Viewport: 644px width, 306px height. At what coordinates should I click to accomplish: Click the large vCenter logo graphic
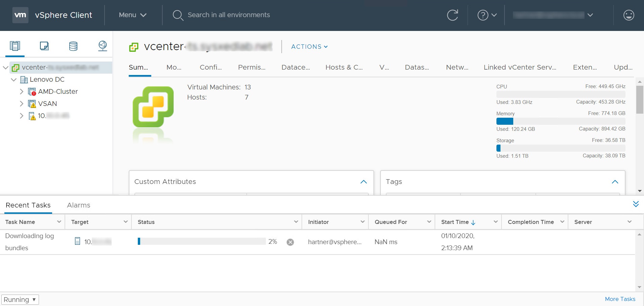(153, 107)
